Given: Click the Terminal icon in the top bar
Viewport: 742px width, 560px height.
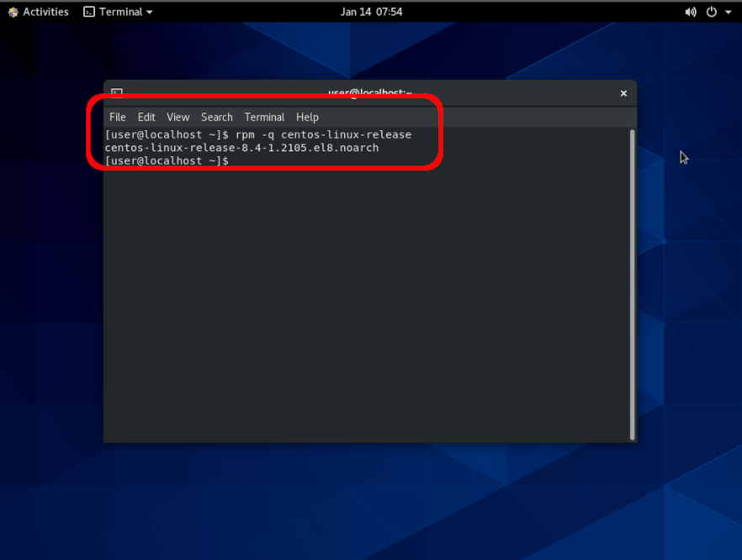Looking at the screenshot, I should [88, 12].
